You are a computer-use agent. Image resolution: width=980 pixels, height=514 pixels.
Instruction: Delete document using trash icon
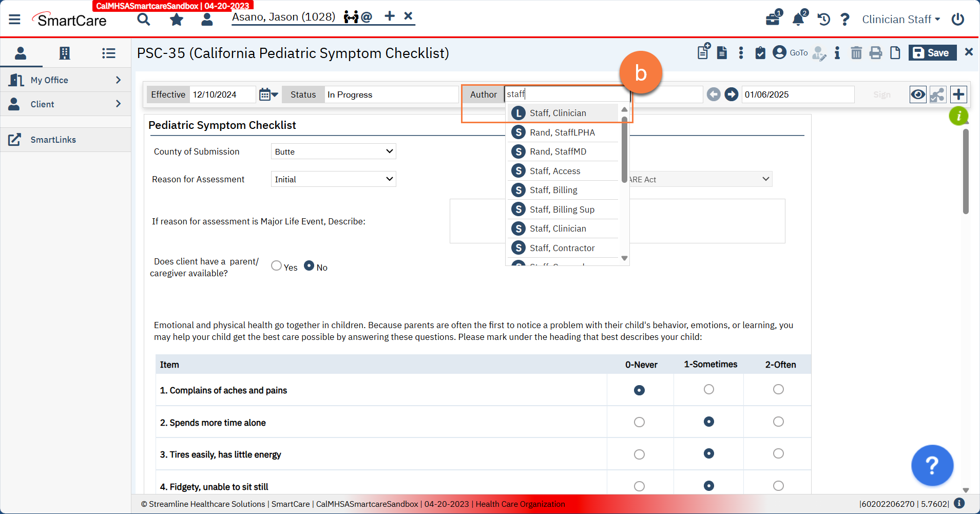[856, 53]
